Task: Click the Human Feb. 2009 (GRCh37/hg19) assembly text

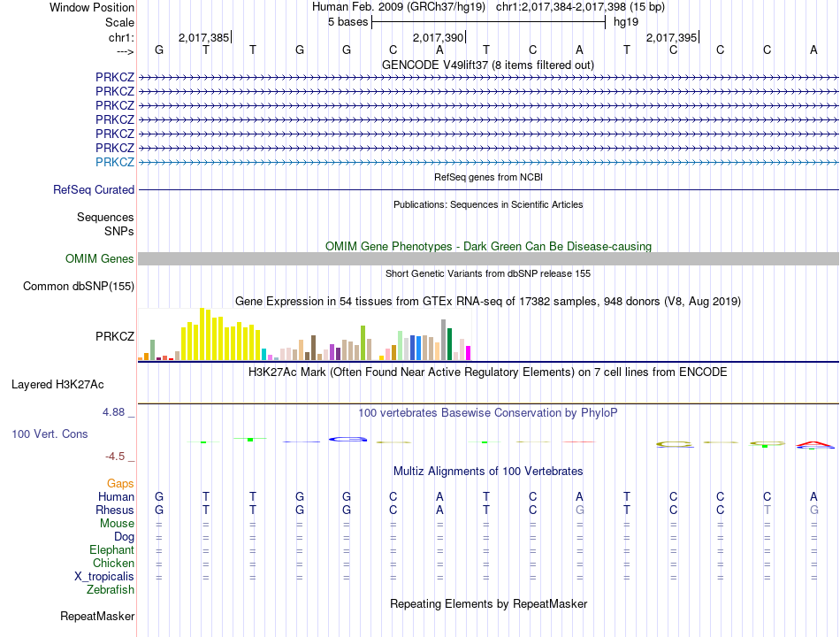Action: (x=399, y=7)
